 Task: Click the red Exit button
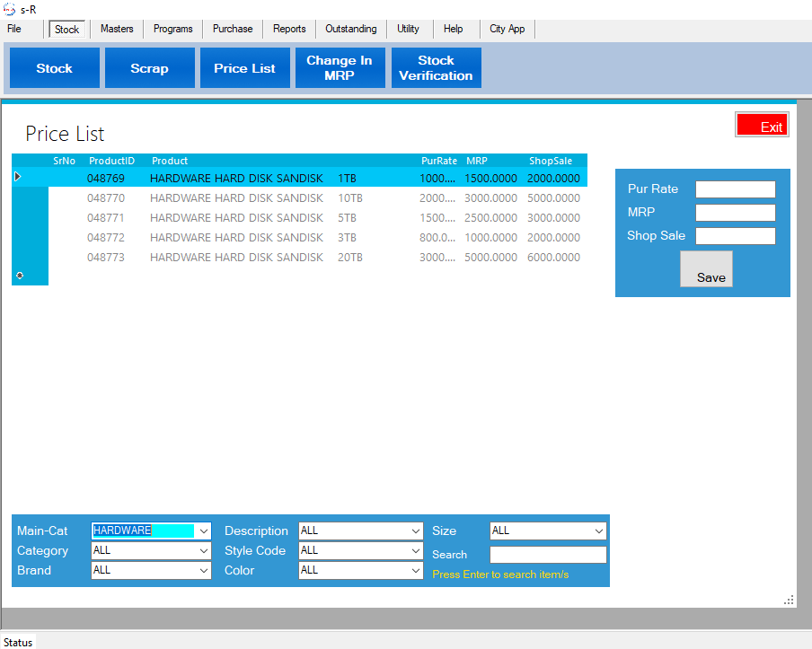[x=762, y=126]
